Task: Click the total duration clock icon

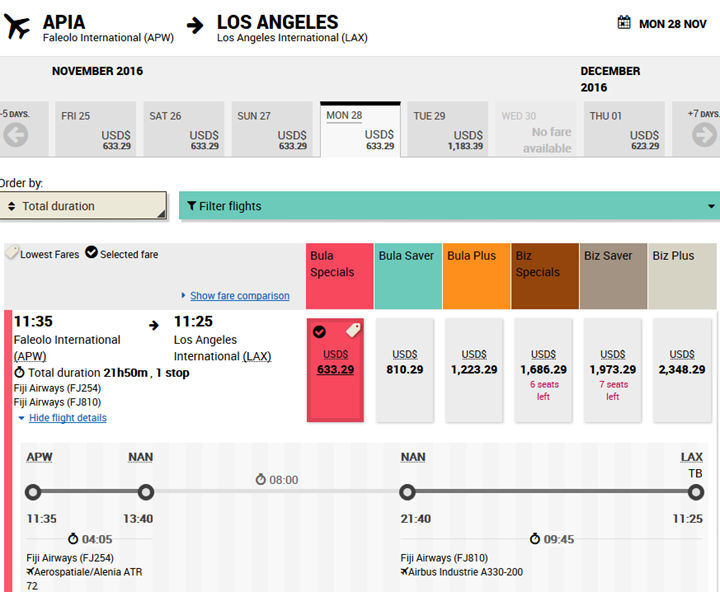Action: pos(19,373)
